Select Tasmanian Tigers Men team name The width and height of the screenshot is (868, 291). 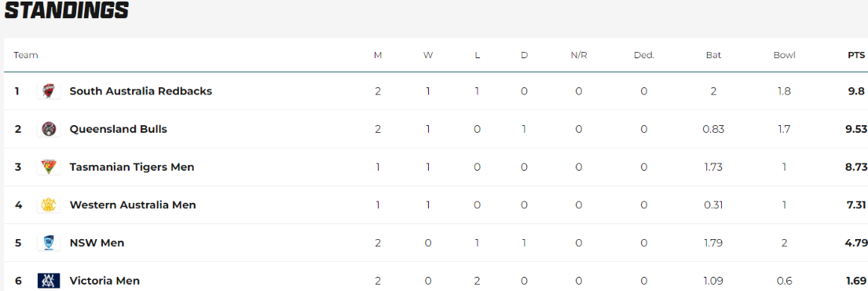132,167
